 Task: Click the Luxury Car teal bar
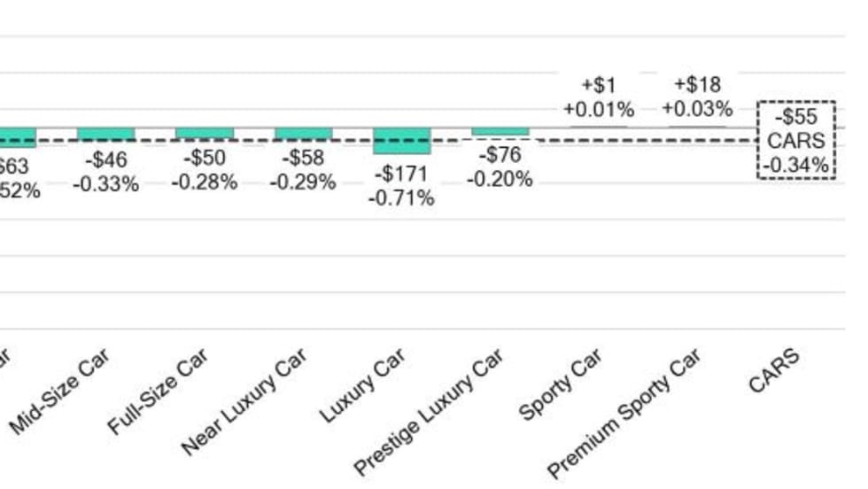coord(401,141)
